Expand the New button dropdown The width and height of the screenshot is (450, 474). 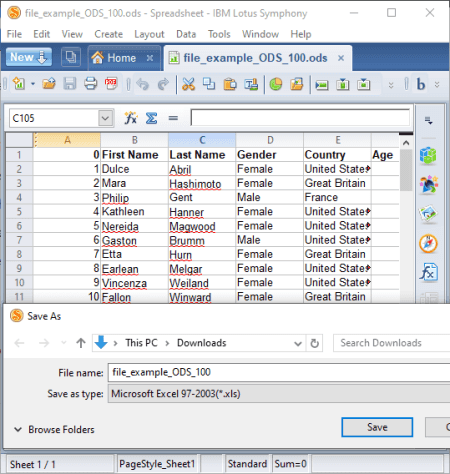coord(42,57)
